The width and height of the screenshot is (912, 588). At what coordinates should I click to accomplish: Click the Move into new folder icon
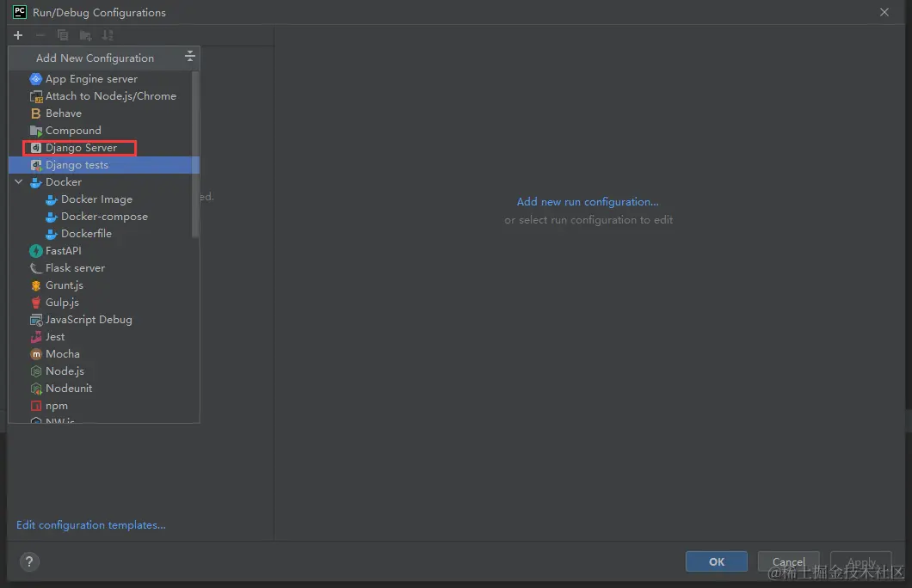click(x=85, y=35)
